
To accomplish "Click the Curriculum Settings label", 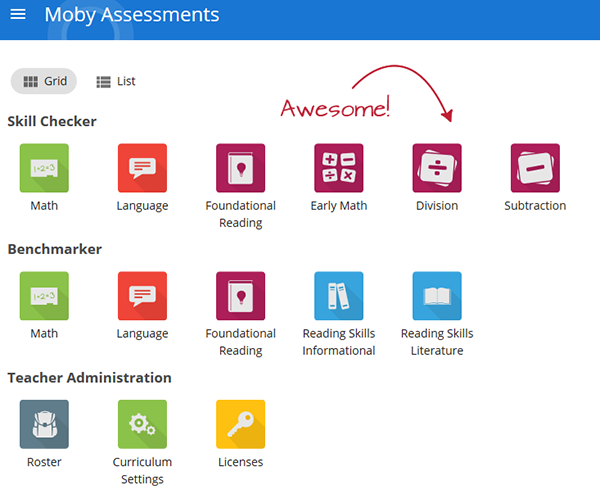I will [142, 471].
